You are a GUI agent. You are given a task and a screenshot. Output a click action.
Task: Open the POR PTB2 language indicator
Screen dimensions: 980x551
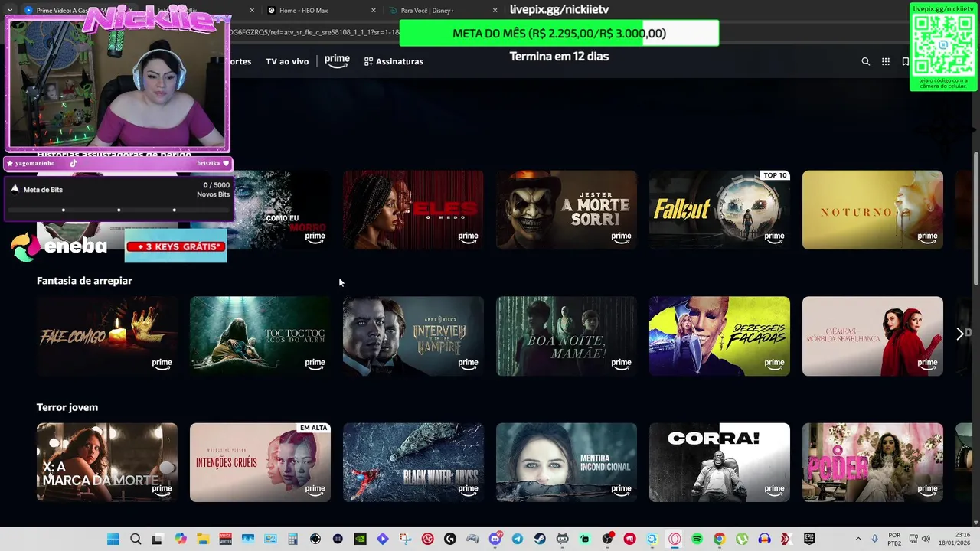pyautogui.click(x=893, y=539)
